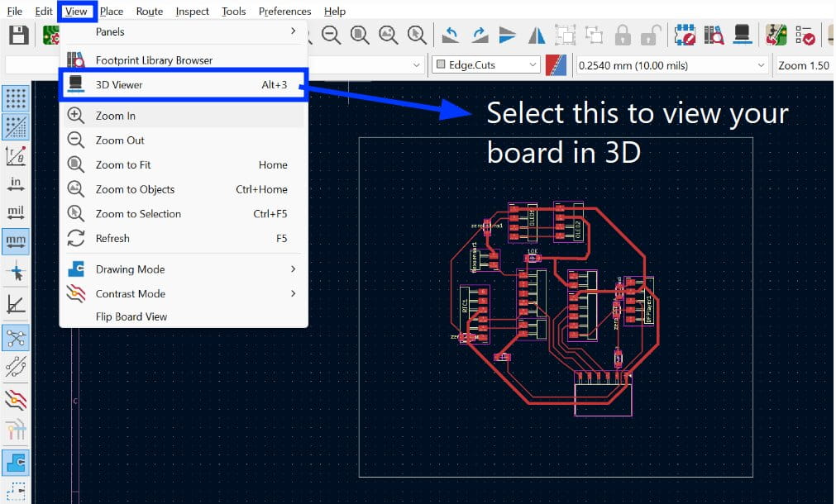Open 3D Viewer from toolbar
This screenshot has height=504, width=836.
[x=743, y=36]
